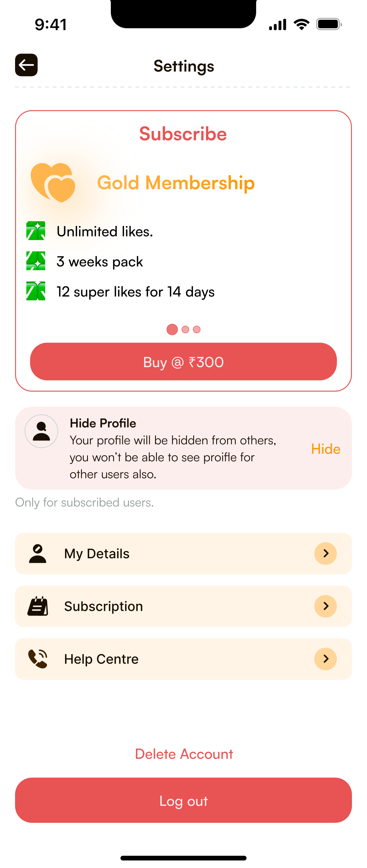The image size is (367, 868).
Task: Tap Hide to hide your profile
Action: tap(325, 449)
